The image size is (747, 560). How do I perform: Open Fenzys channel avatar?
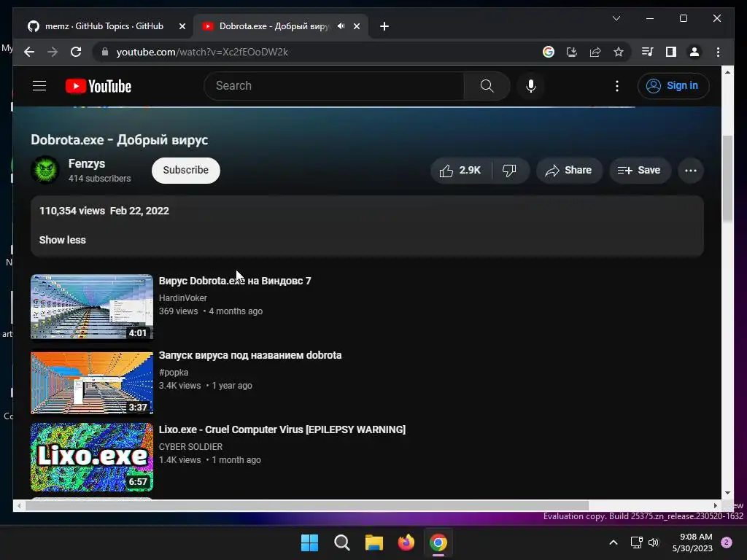45,169
